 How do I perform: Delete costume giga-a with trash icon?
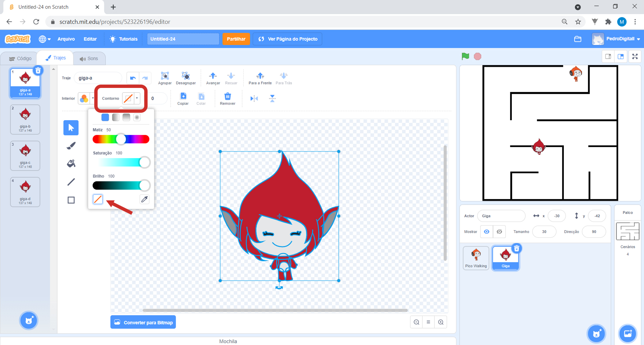coord(38,70)
